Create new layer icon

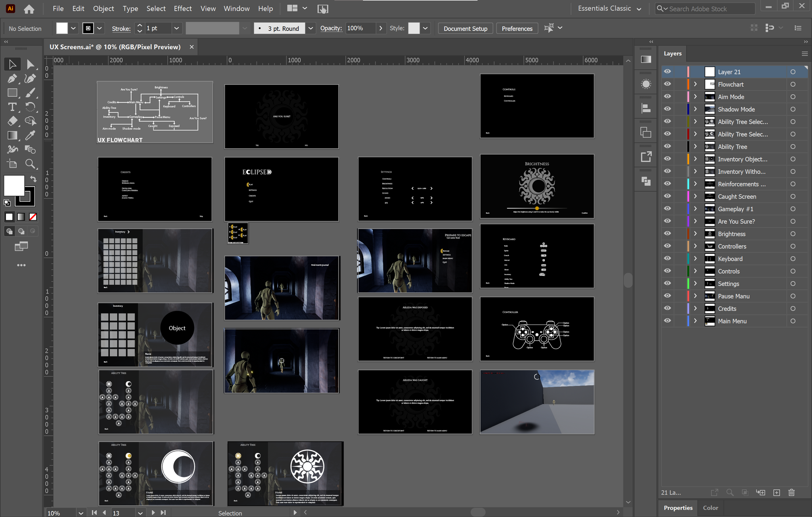click(x=776, y=492)
